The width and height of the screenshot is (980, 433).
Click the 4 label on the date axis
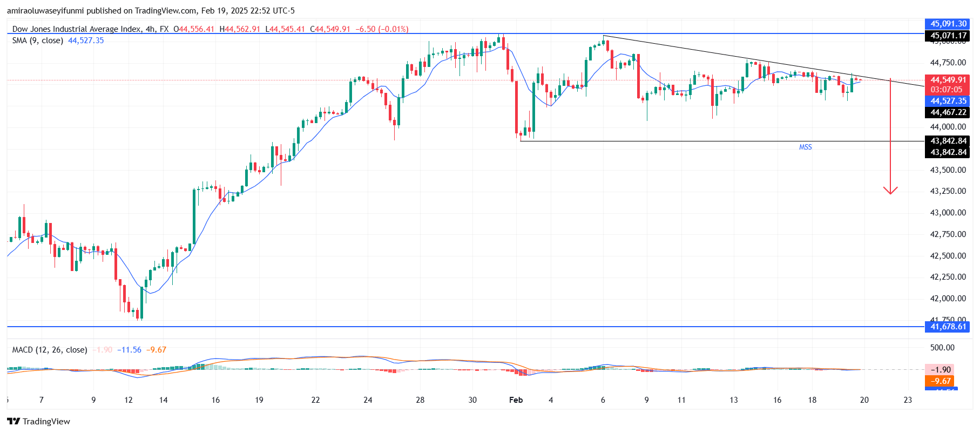(x=551, y=400)
